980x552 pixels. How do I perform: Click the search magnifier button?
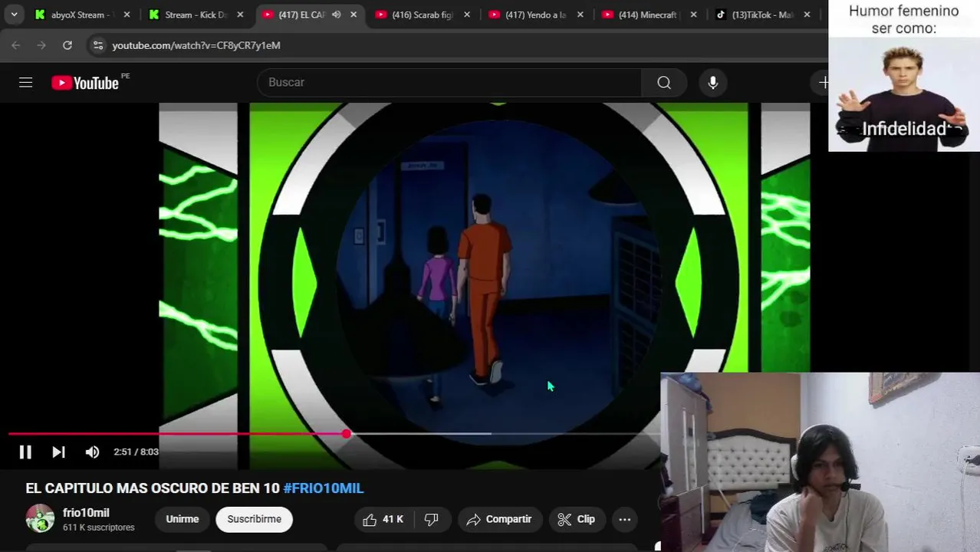point(664,83)
